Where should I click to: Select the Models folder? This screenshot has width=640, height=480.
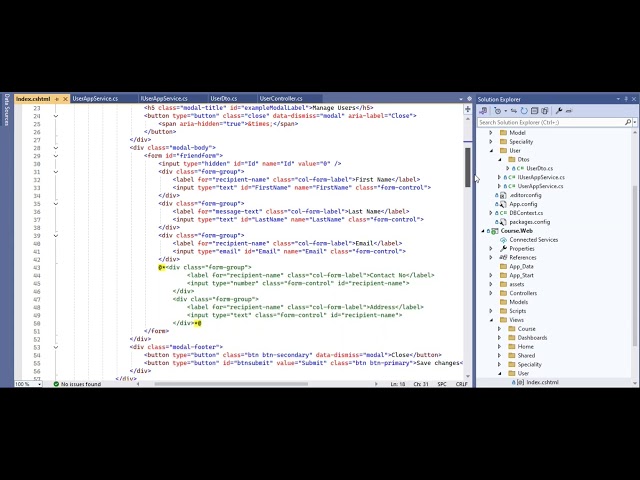coord(518,302)
